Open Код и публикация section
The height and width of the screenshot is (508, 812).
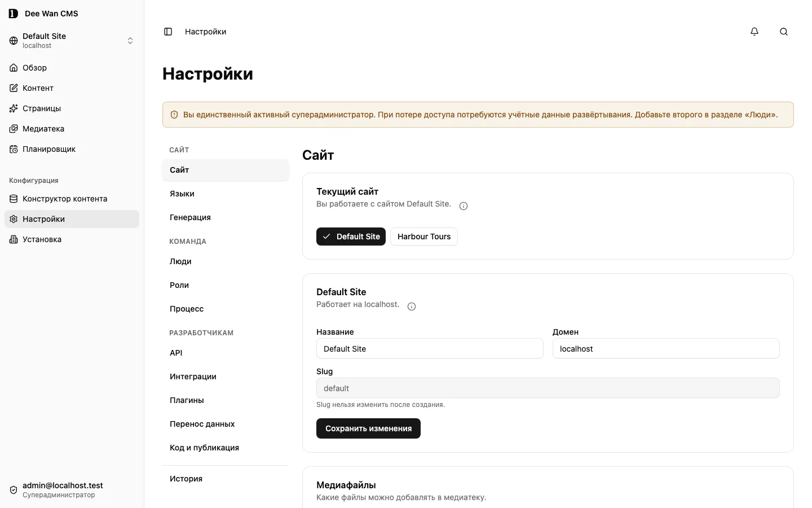pyautogui.click(x=226, y=448)
